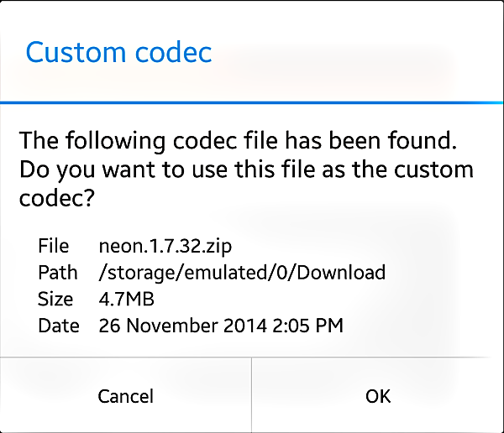The width and height of the screenshot is (504, 433).
Task: Click the blue divider line under the title
Action: click(x=252, y=102)
